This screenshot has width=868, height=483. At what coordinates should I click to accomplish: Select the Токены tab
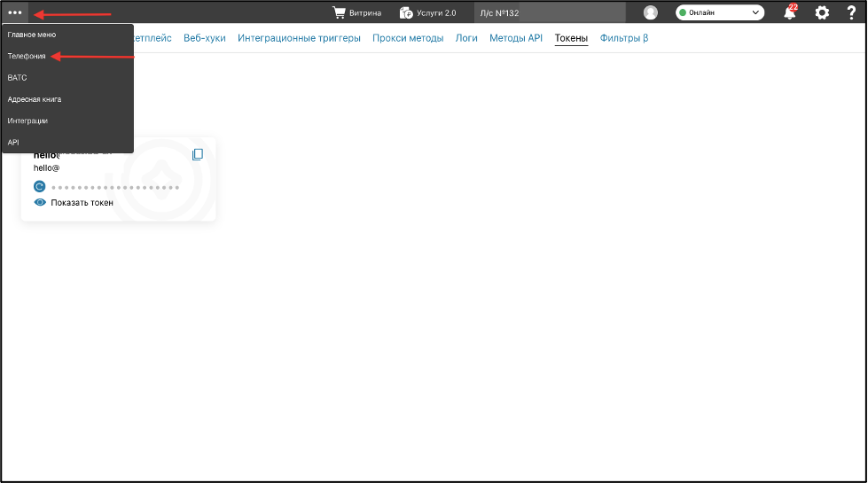[571, 38]
